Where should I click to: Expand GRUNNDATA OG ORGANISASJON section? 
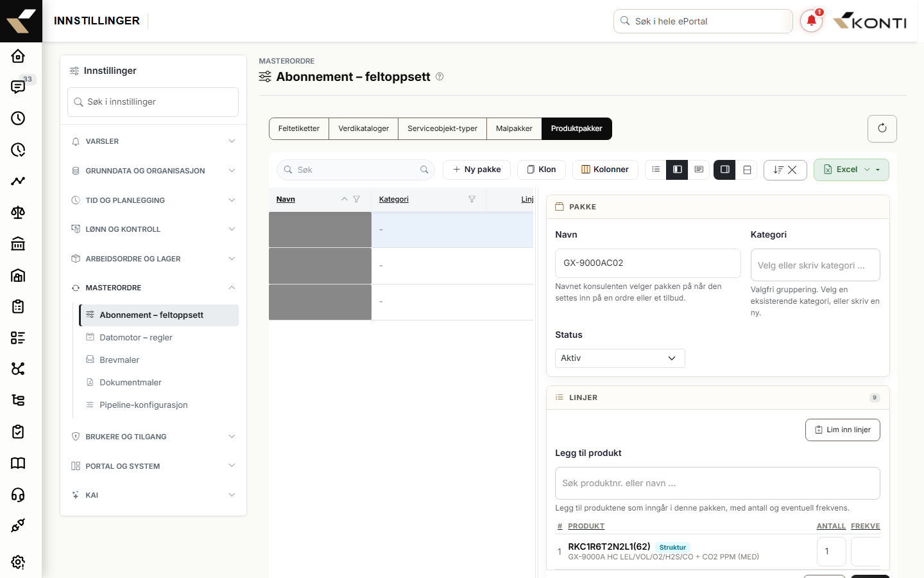point(153,171)
